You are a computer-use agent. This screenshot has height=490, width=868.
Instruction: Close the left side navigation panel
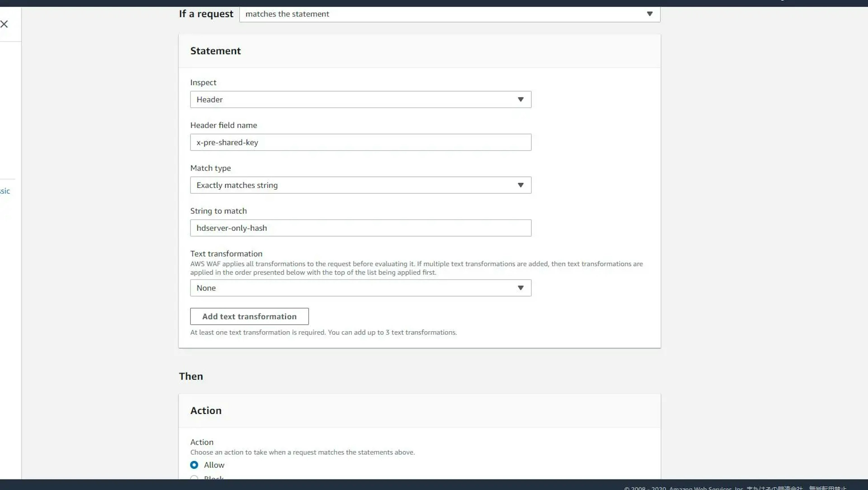(4, 24)
